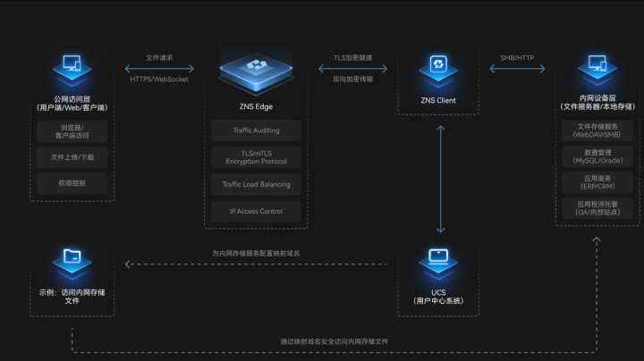Click the public access layer computer icon
This screenshot has width=644, height=361.
tap(72, 70)
